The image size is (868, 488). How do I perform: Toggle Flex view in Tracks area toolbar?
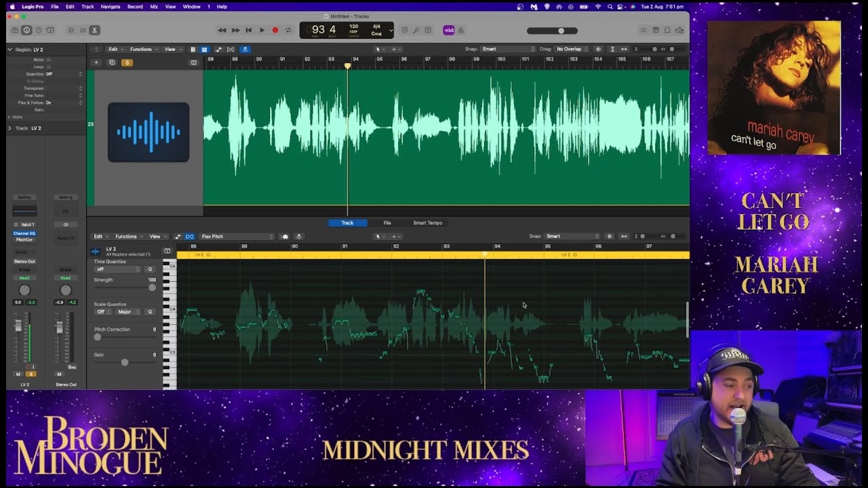click(x=231, y=49)
